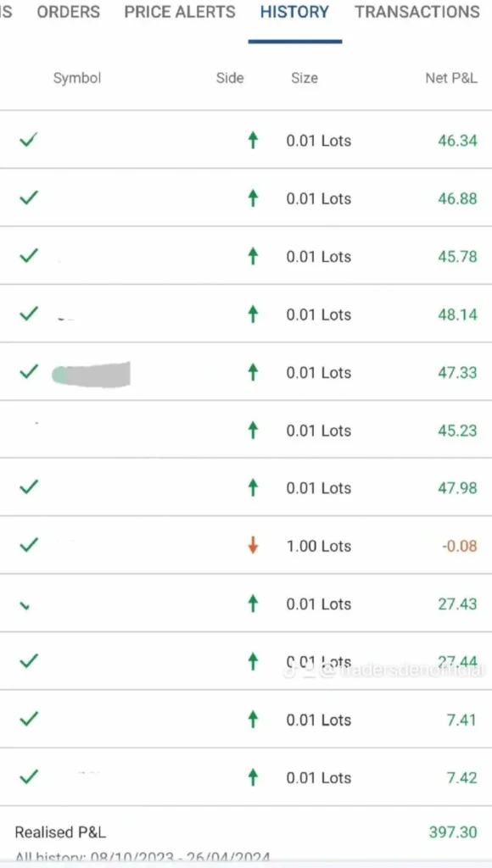Click up arrow on the 48.14 trade
The image size is (492, 868).
point(253,314)
